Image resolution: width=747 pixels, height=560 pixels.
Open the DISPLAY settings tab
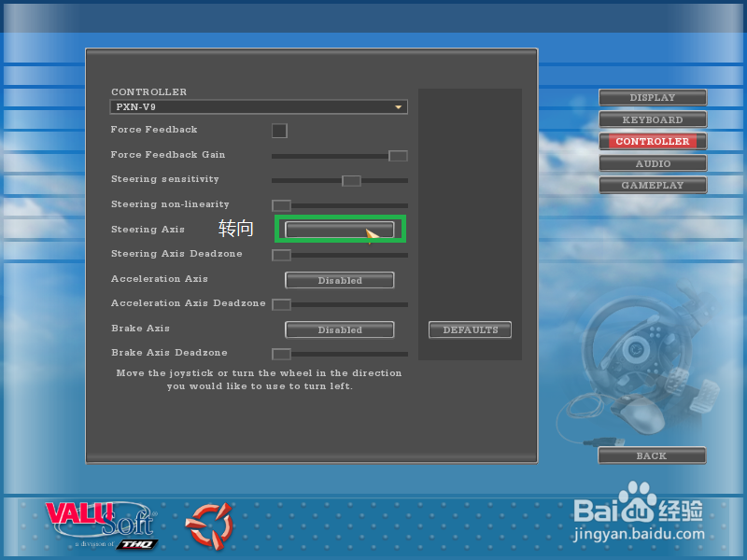point(653,97)
